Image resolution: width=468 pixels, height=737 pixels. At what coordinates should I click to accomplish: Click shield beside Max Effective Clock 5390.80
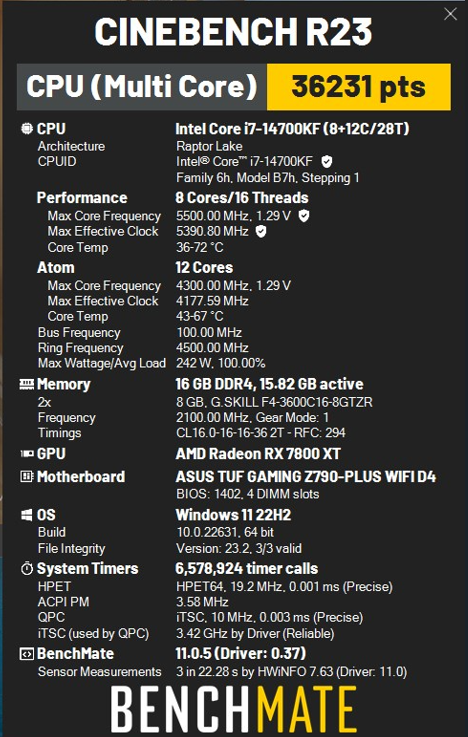click(x=261, y=231)
